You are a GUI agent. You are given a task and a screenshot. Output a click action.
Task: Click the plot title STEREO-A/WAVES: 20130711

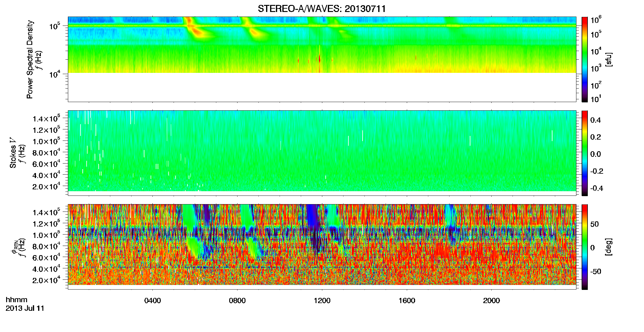322,9
